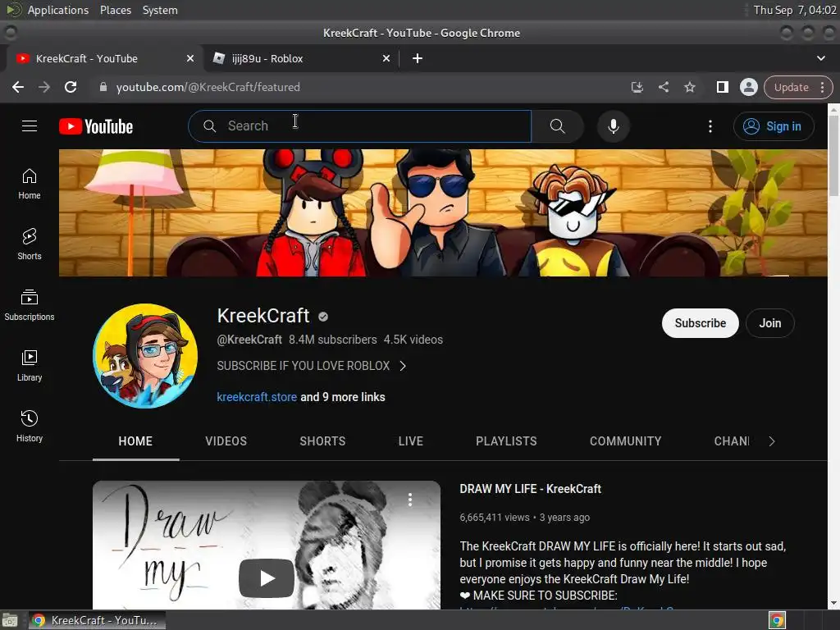Image resolution: width=840 pixels, height=630 pixels.
Task: Click KreekCraft channel avatar
Action: click(x=145, y=356)
